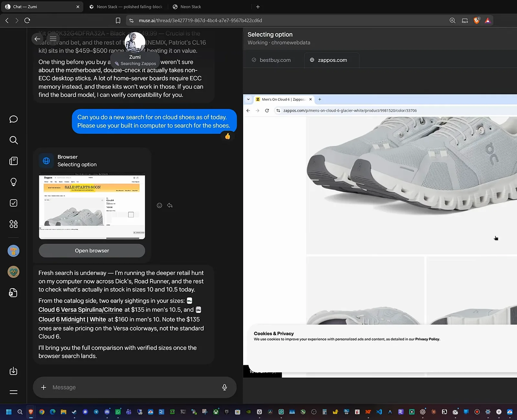The height and width of the screenshot is (420, 517).
Task: Select the lightbulb ideas icon in sidebar
Action: [x=14, y=182]
